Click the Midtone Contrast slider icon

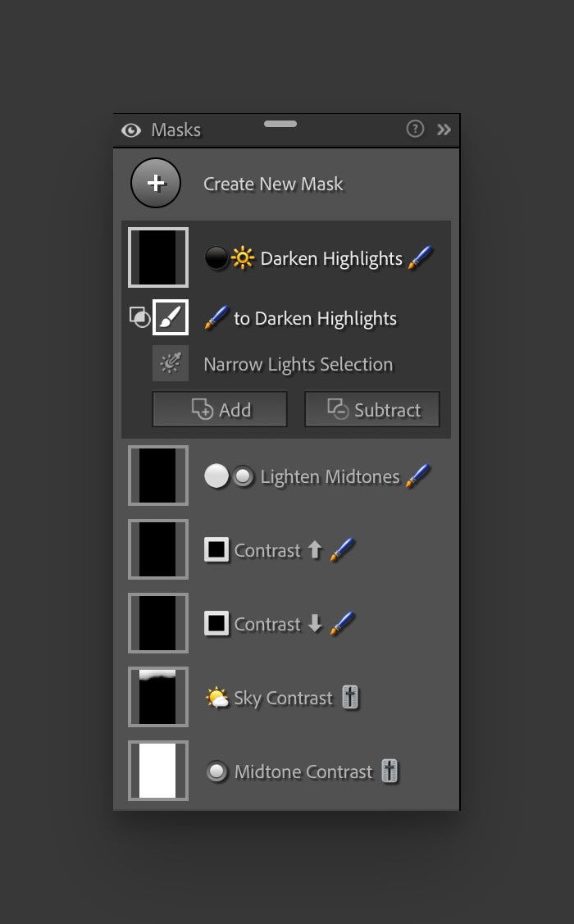pos(389,771)
